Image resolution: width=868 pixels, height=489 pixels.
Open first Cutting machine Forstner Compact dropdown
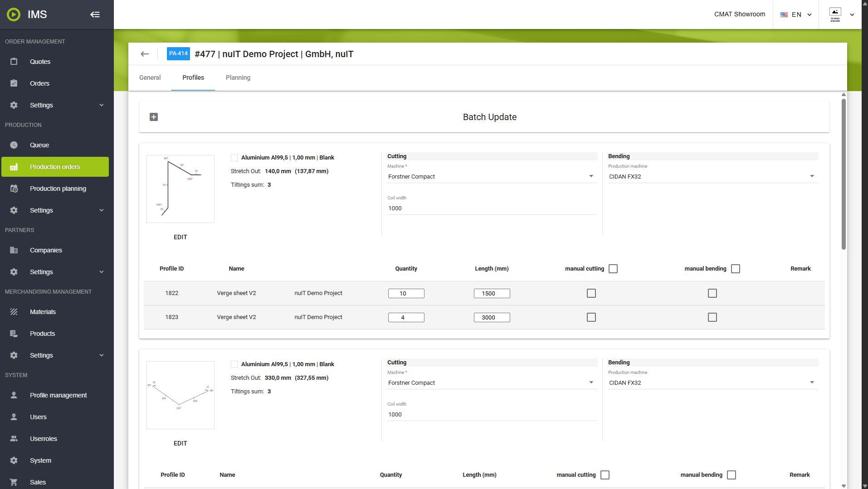point(492,177)
